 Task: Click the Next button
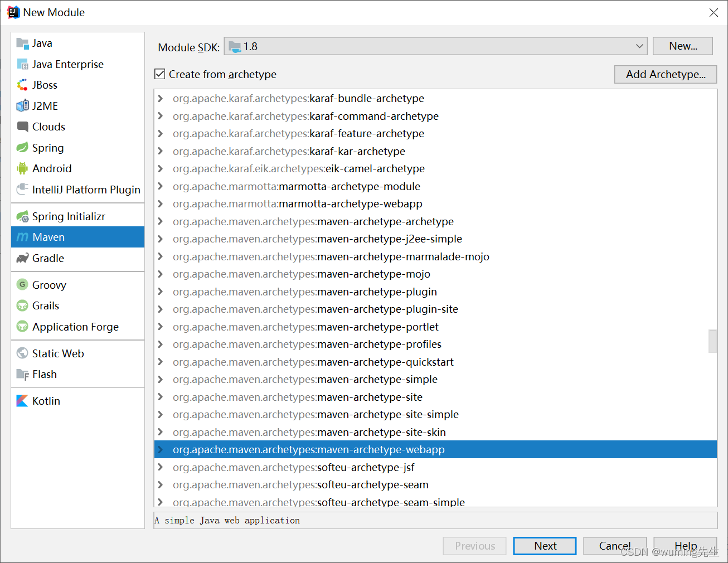tap(545, 546)
